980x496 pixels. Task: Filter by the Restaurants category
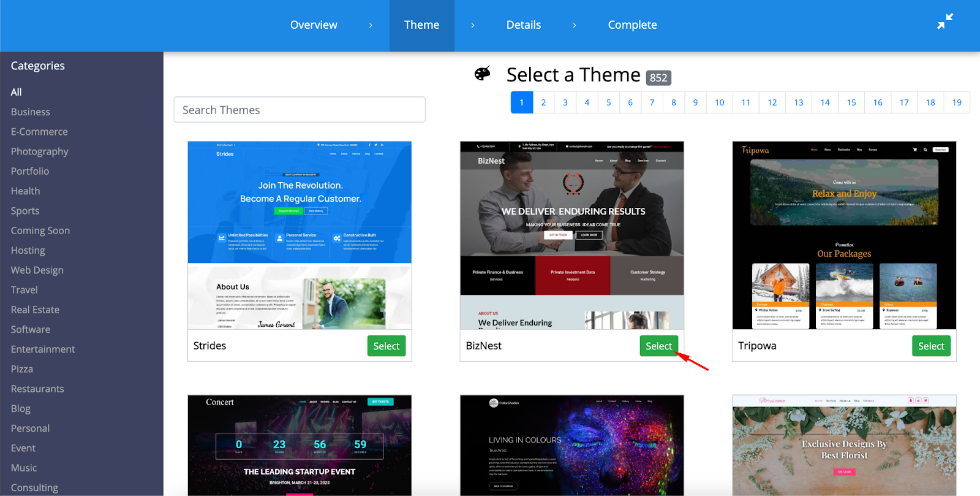click(x=37, y=389)
